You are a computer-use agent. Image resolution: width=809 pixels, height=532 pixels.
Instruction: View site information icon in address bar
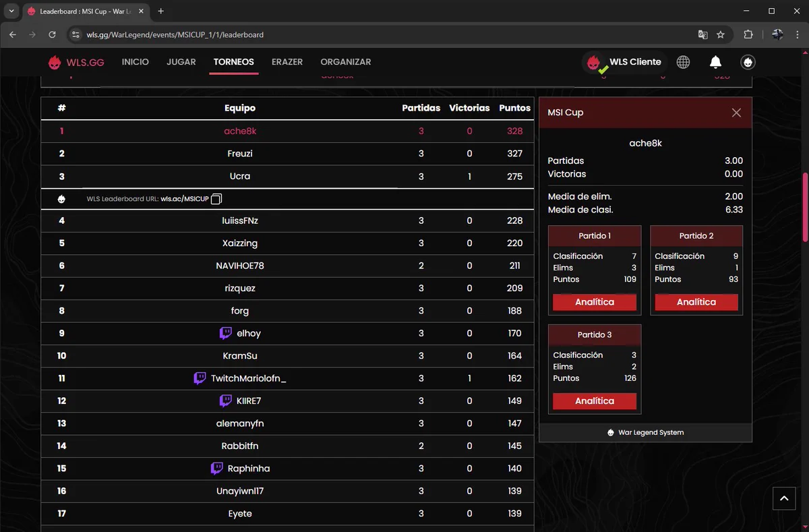tap(76, 34)
